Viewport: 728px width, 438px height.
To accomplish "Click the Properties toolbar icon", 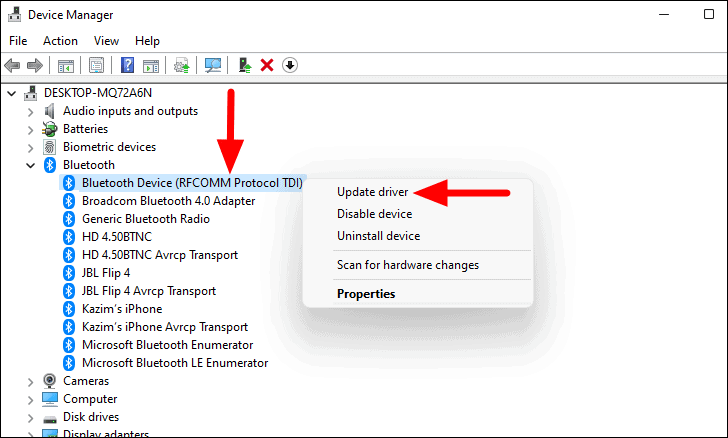I will pos(96,65).
